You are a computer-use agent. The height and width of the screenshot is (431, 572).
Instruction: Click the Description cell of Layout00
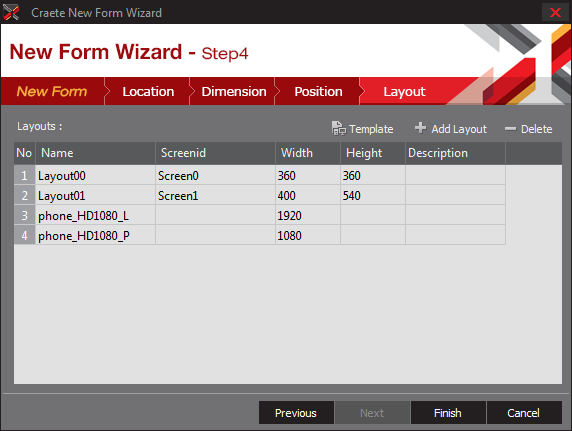(455, 176)
